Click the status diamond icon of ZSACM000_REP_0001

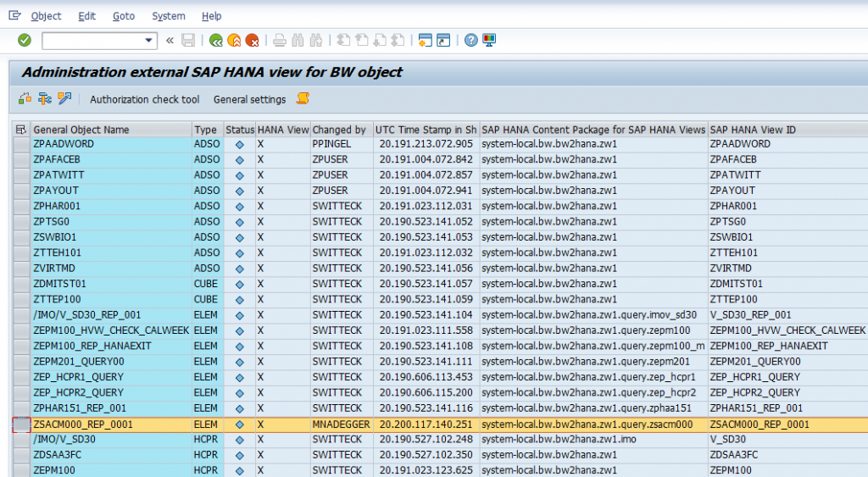(x=240, y=425)
